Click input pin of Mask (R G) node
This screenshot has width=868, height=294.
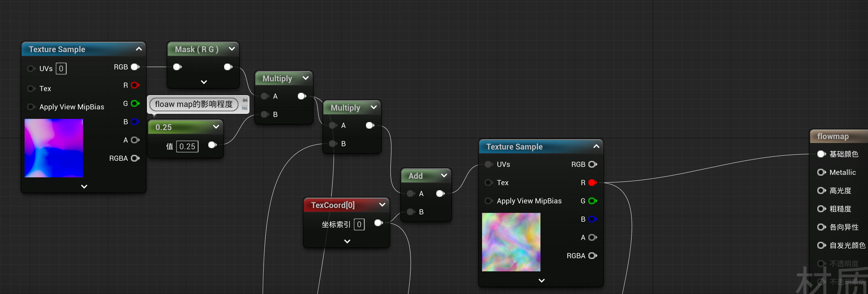(x=177, y=67)
